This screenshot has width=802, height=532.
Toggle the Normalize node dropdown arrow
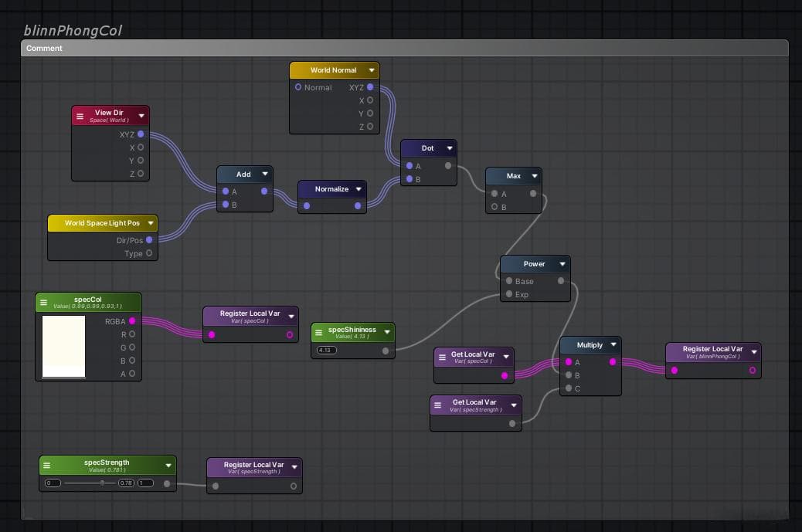pyautogui.click(x=359, y=189)
